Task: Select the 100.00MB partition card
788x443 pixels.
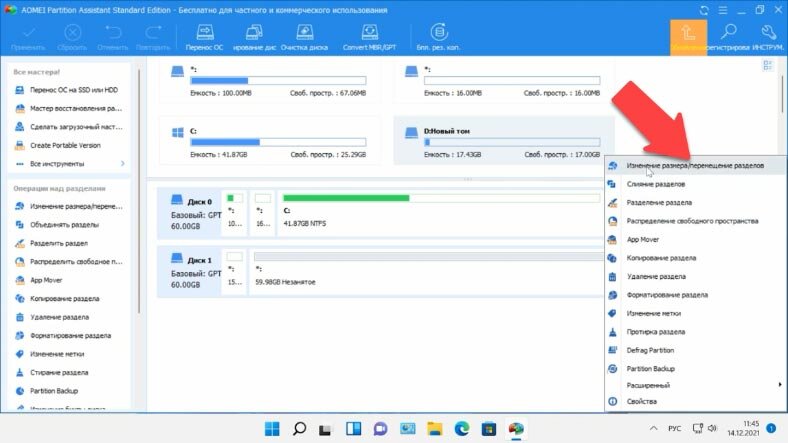Action: 270,81
